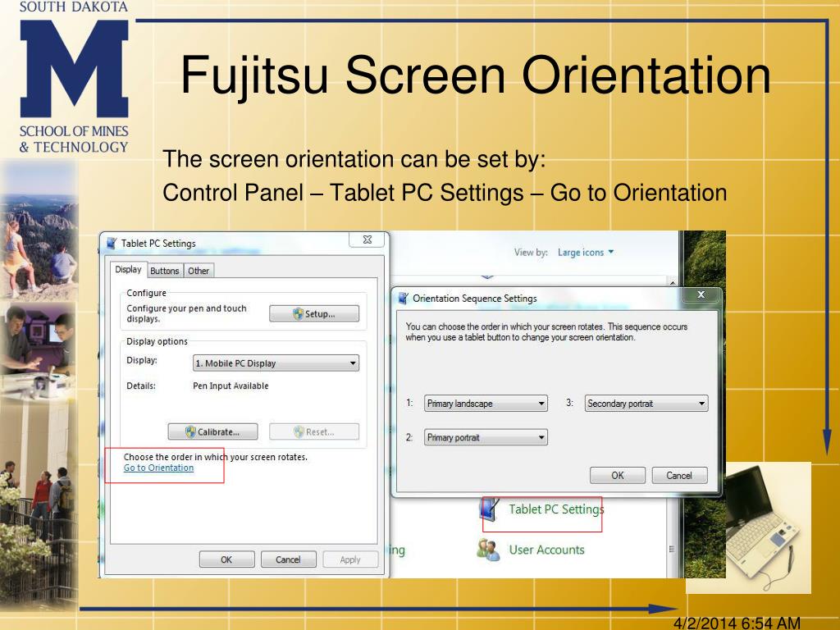Close the Tablet PC Settings dialog
840x630 pixels.
coord(367,240)
